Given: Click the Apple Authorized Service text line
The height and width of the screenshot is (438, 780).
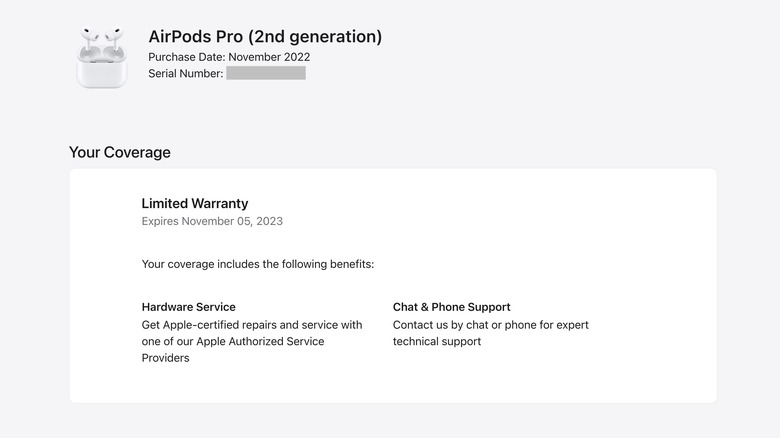Looking at the screenshot, I should (233, 341).
